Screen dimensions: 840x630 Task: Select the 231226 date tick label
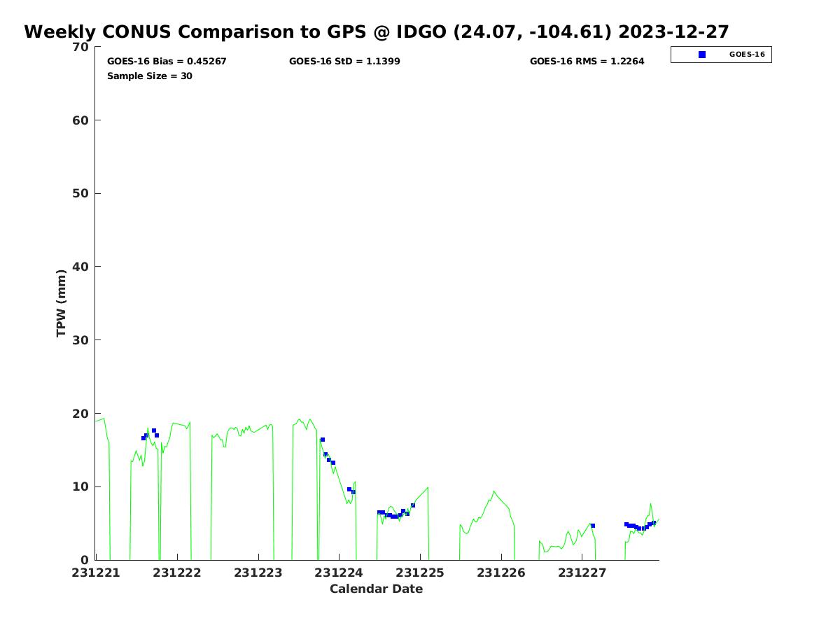[500, 573]
